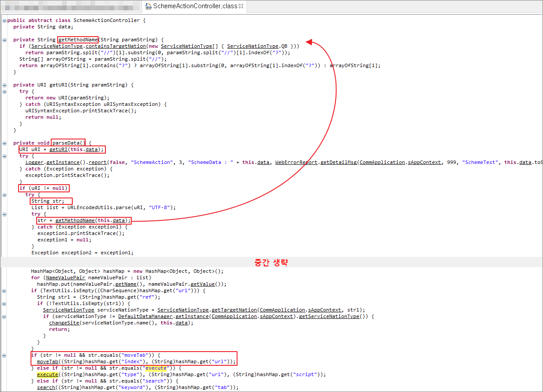The width and height of the screenshot is (543, 392).
Task: Follow getMethodName call in str assignment
Action: click(75, 220)
